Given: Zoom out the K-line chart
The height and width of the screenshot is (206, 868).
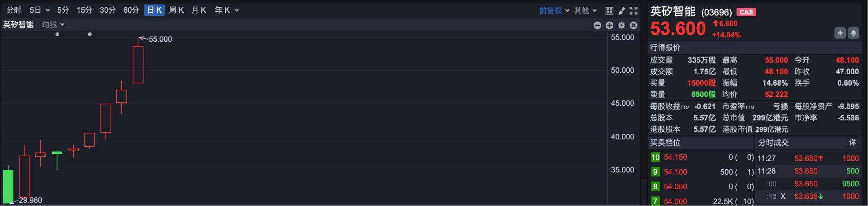Looking at the screenshot, I should point(597,25).
